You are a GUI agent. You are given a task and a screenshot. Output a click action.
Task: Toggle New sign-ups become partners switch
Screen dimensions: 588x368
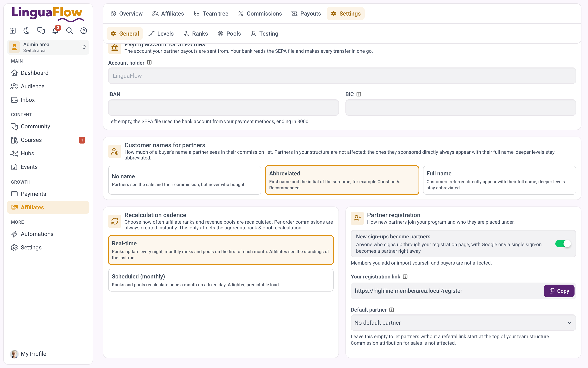pyautogui.click(x=563, y=244)
